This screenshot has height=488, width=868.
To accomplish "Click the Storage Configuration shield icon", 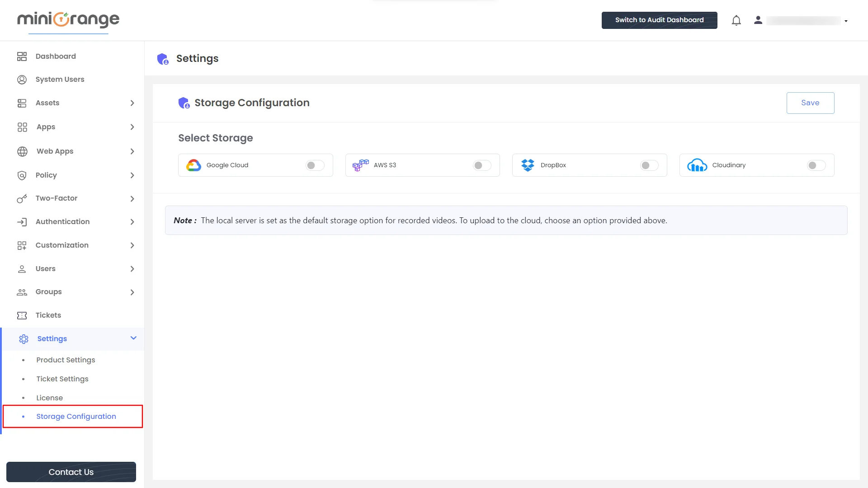I will (183, 103).
